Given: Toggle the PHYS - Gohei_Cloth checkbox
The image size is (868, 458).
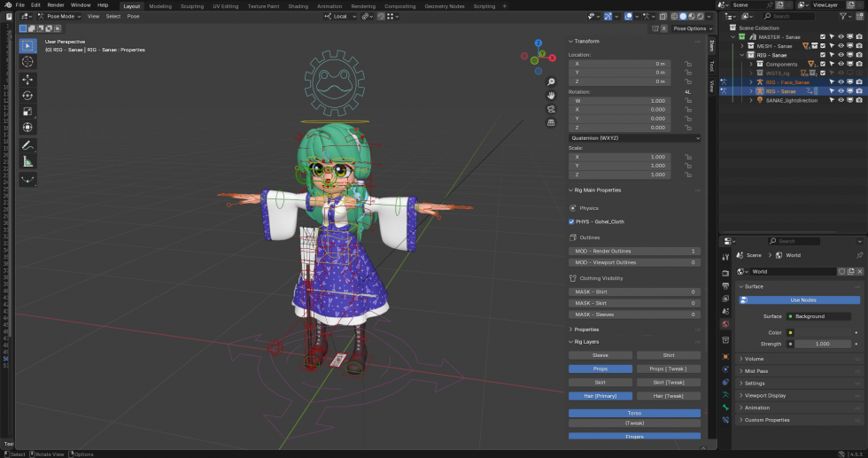Looking at the screenshot, I should [x=571, y=221].
